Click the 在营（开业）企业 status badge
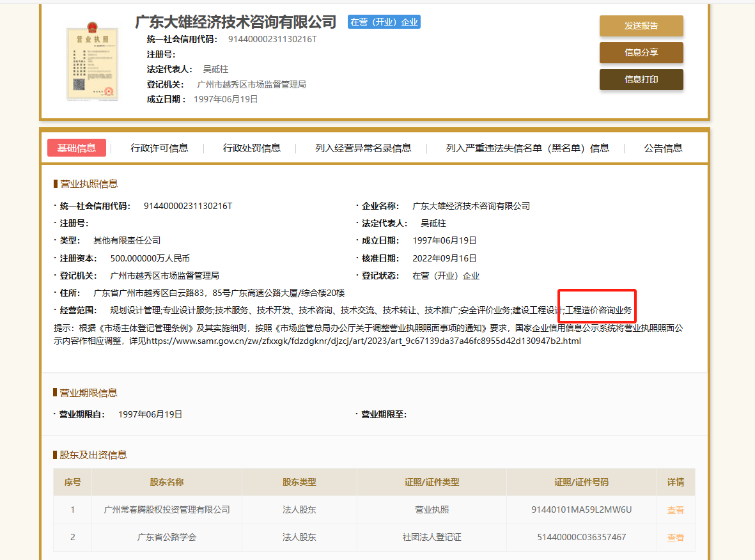Viewport: 755px width, 560px height. (x=384, y=21)
